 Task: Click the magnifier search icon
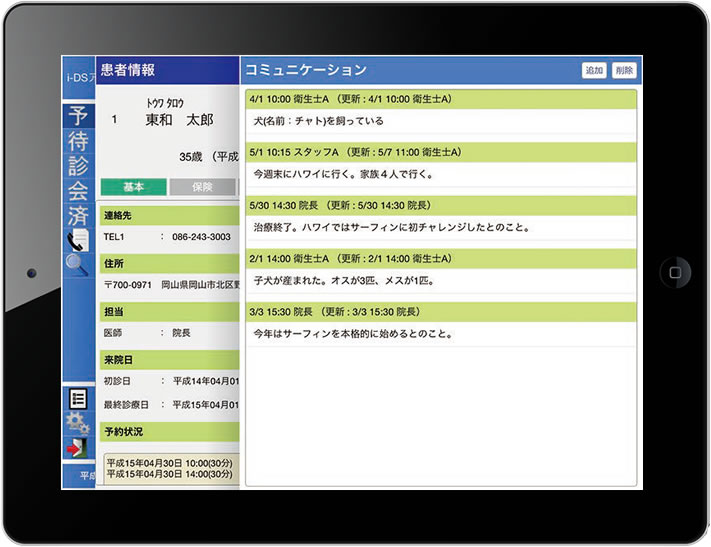(78, 264)
